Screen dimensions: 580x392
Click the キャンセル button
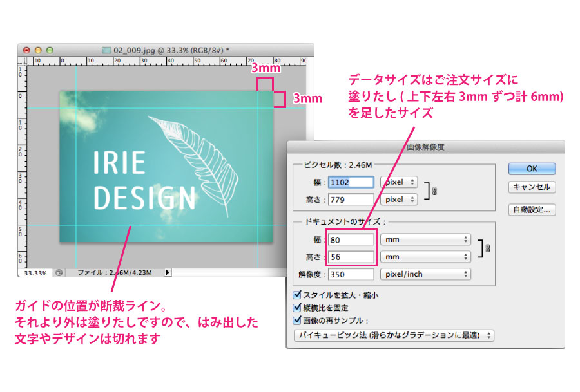pyautogui.click(x=532, y=187)
